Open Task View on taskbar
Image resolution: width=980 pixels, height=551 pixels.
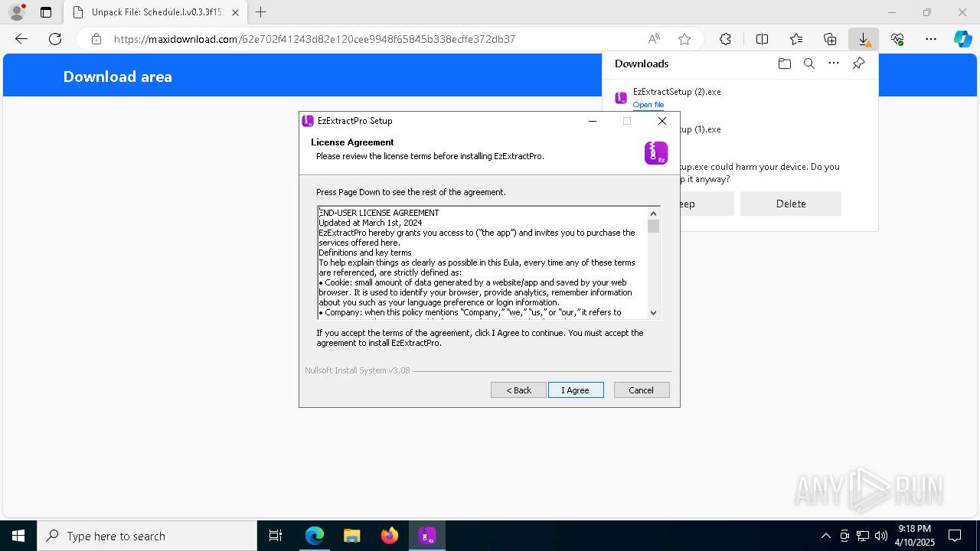276,536
